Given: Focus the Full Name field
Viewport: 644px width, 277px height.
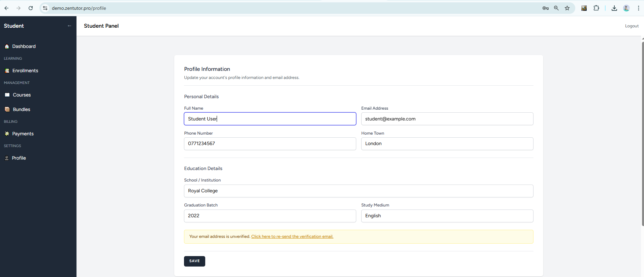Looking at the screenshot, I should [x=270, y=119].
